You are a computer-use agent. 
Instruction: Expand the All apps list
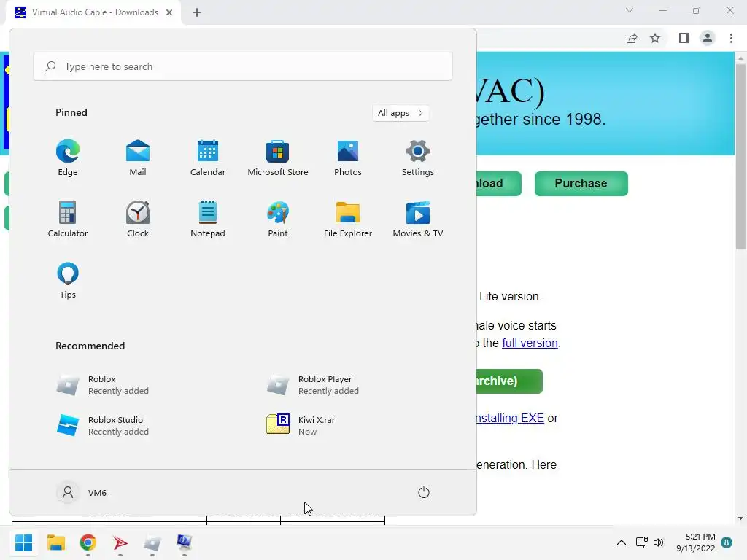(x=400, y=113)
